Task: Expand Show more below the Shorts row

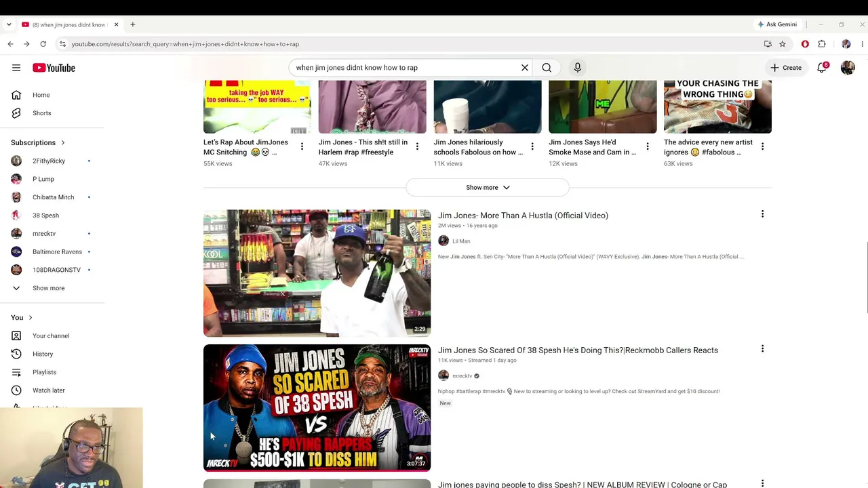Action: 488,188
